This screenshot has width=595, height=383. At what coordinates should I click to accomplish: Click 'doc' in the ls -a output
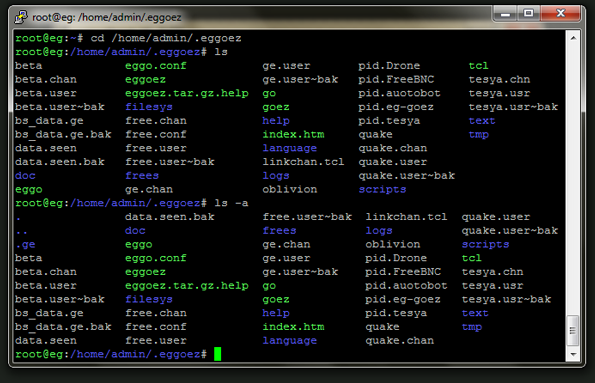pos(135,231)
